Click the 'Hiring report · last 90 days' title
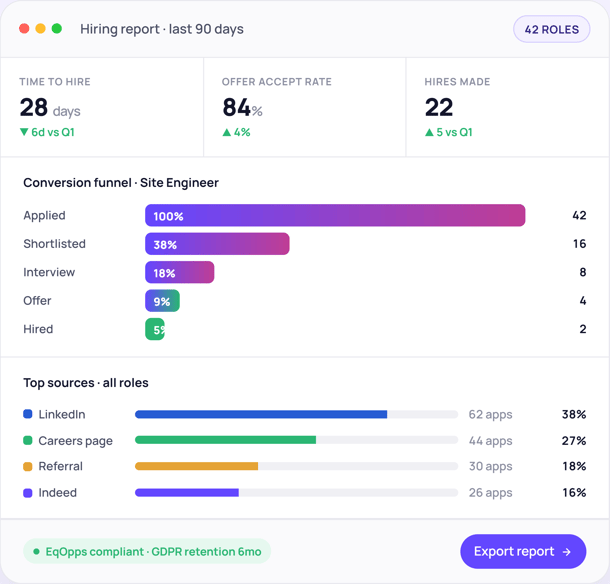This screenshot has height=584, width=610. click(x=162, y=29)
